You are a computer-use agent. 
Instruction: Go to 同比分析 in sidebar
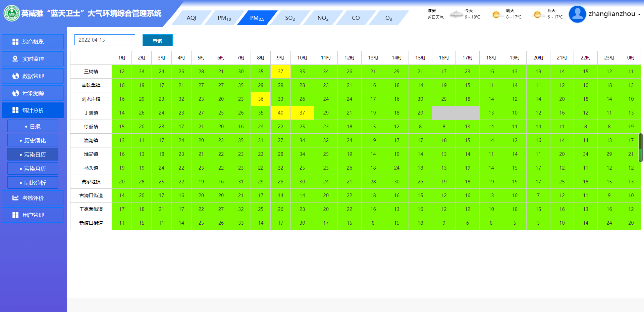[x=33, y=183]
